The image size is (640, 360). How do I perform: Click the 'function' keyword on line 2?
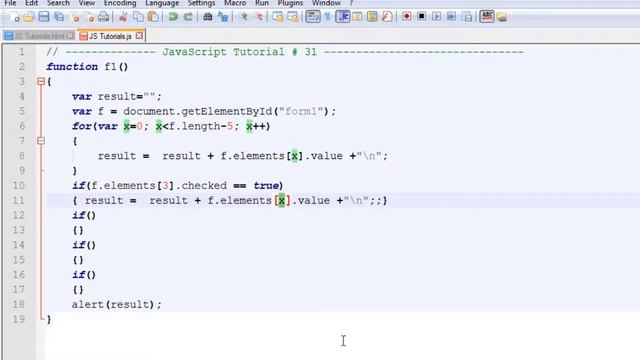tap(72, 67)
